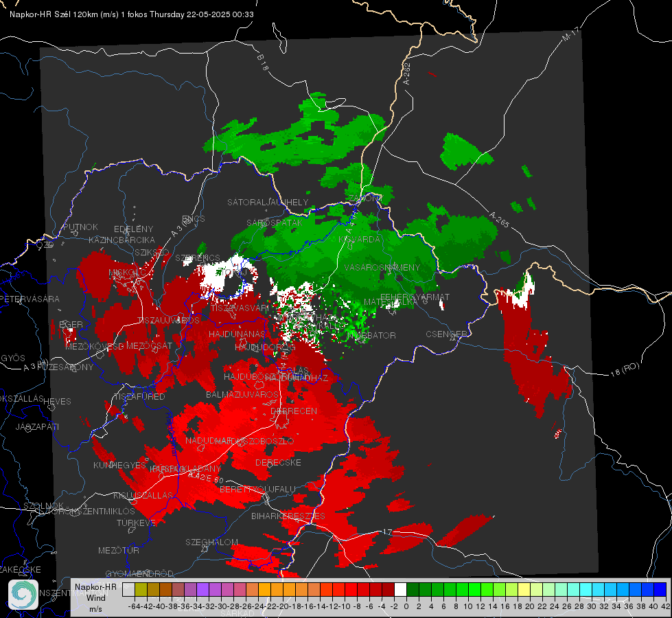The image size is (672, 618).
Task: Click the bright purple swatch above -34
Action: click(x=202, y=589)
